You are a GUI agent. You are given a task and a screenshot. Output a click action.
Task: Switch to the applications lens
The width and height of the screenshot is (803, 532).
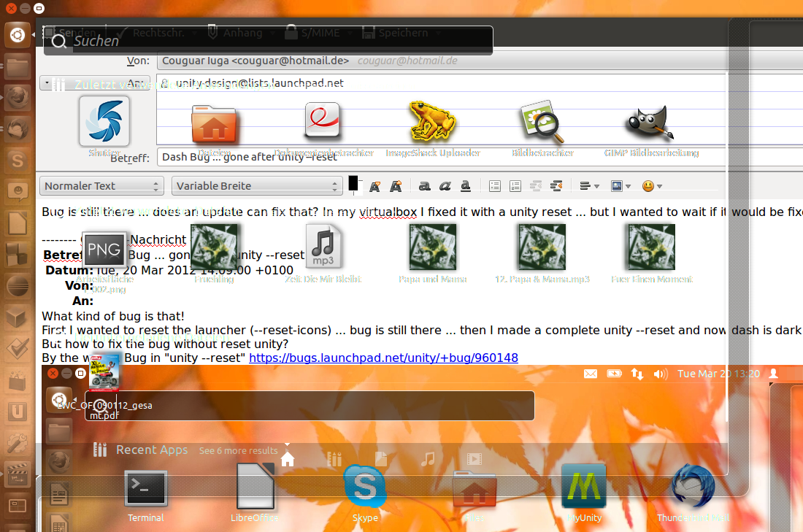tap(334, 459)
